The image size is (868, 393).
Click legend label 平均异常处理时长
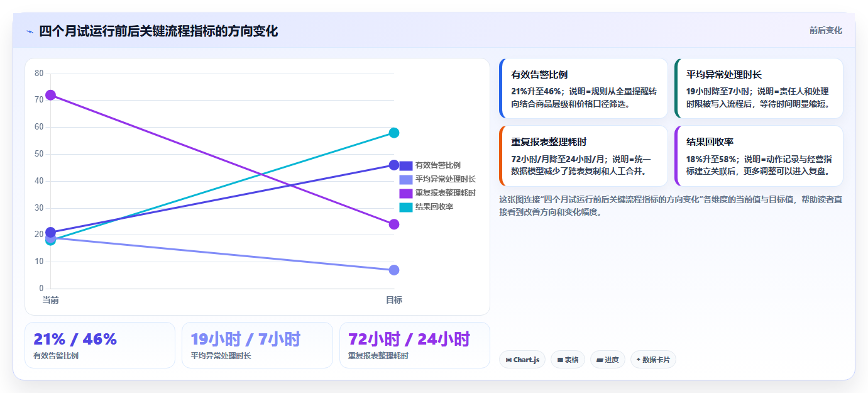pyautogui.click(x=446, y=179)
